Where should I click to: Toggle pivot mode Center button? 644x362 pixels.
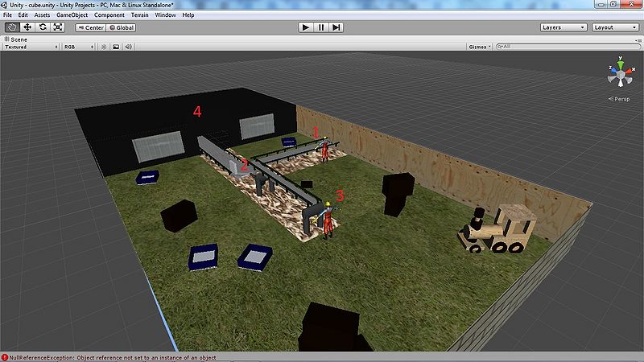[x=91, y=27]
